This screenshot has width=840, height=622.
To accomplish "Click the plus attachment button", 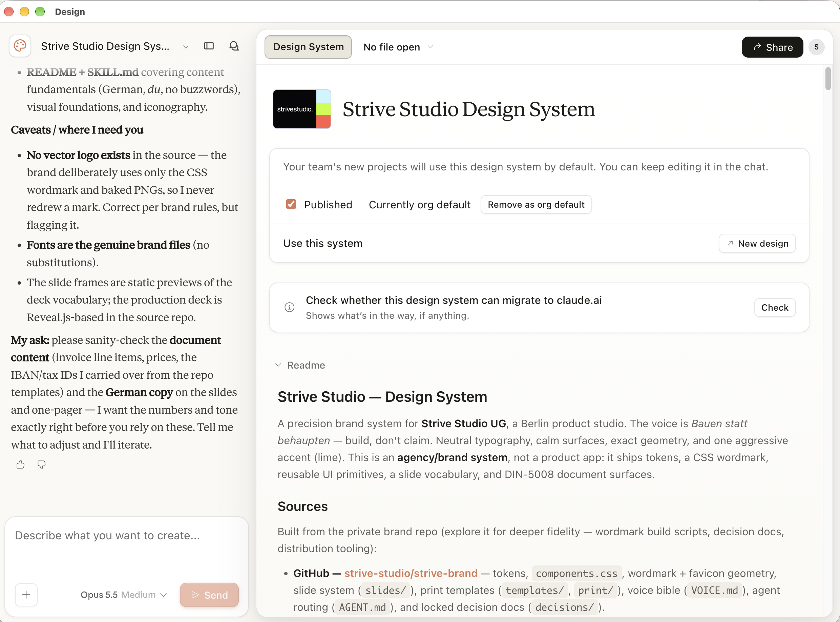I will (x=26, y=595).
